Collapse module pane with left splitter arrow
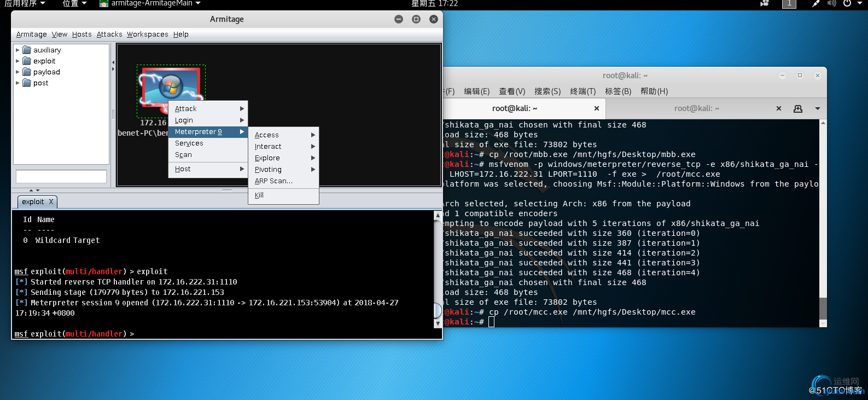Screen dimensions: 868x400 click(113, 62)
